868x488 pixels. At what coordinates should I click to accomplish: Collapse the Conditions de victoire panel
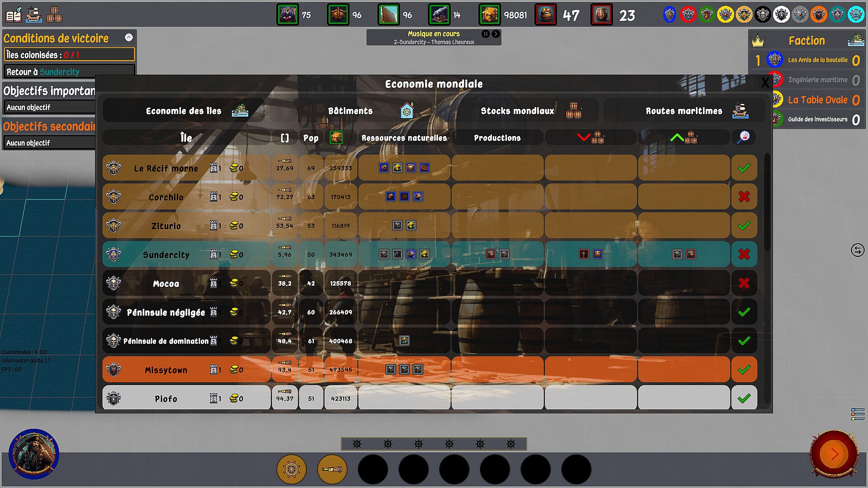click(x=129, y=38)
